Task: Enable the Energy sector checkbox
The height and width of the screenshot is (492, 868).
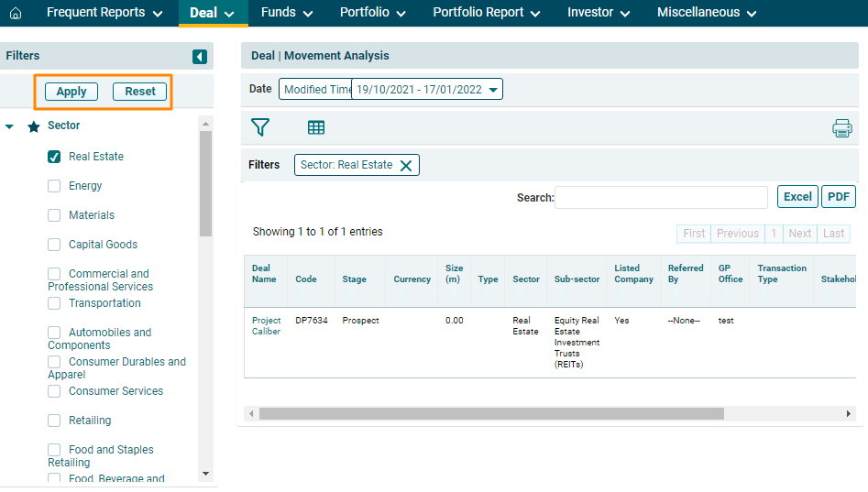Action: [x=54, y=186]
